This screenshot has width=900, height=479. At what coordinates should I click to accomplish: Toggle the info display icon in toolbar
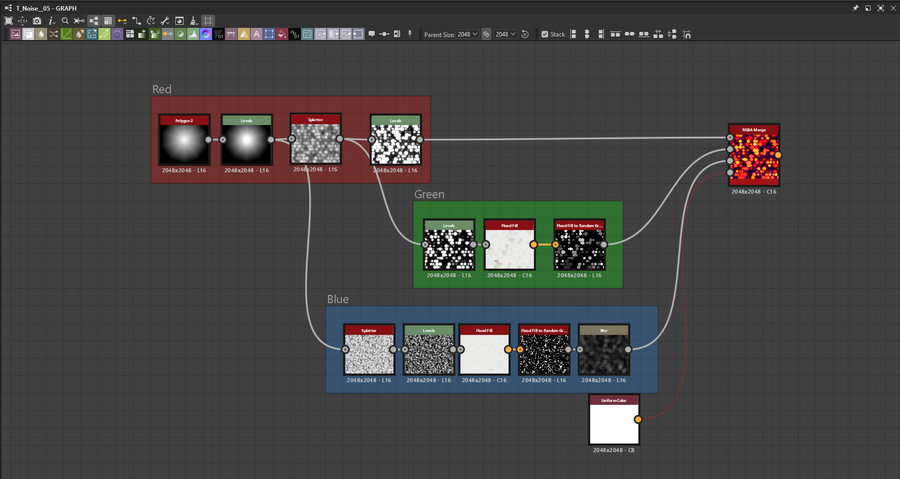click(x=51, y=20)
